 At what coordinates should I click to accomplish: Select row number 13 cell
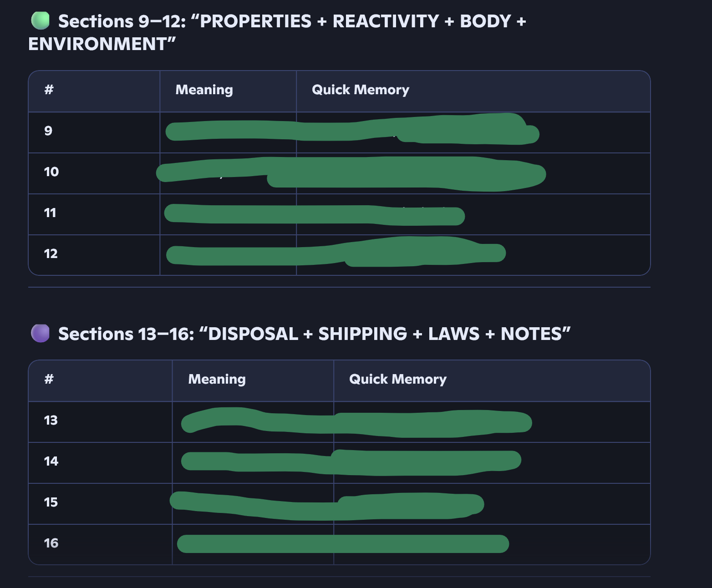(51, 421)
